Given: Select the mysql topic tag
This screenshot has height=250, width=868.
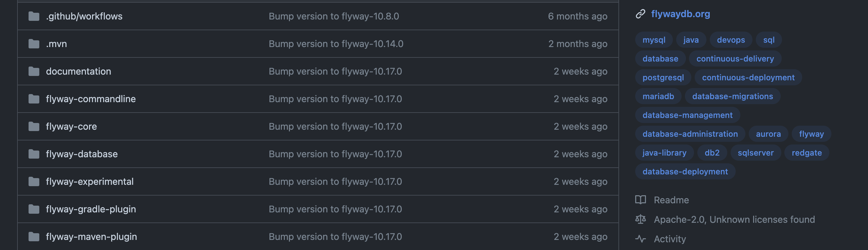Looking at the screenshot, I should tap(654, 40).
